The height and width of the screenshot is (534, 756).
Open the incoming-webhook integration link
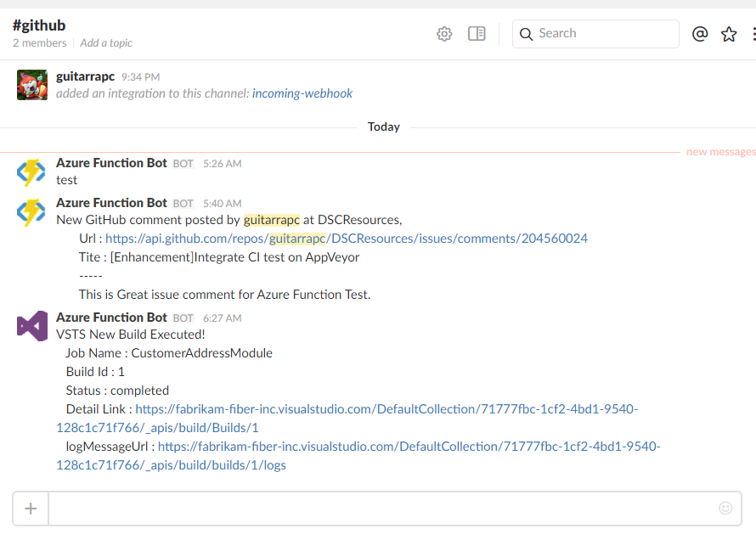pos(302,93)
